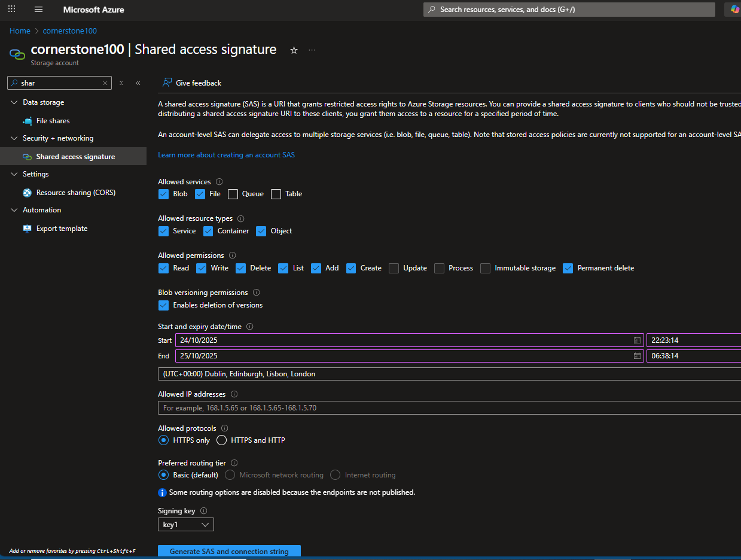The width and height of the screenshot is (741, 560).
Task: Check the Process permission checkbox
Action: click(439, 268)
